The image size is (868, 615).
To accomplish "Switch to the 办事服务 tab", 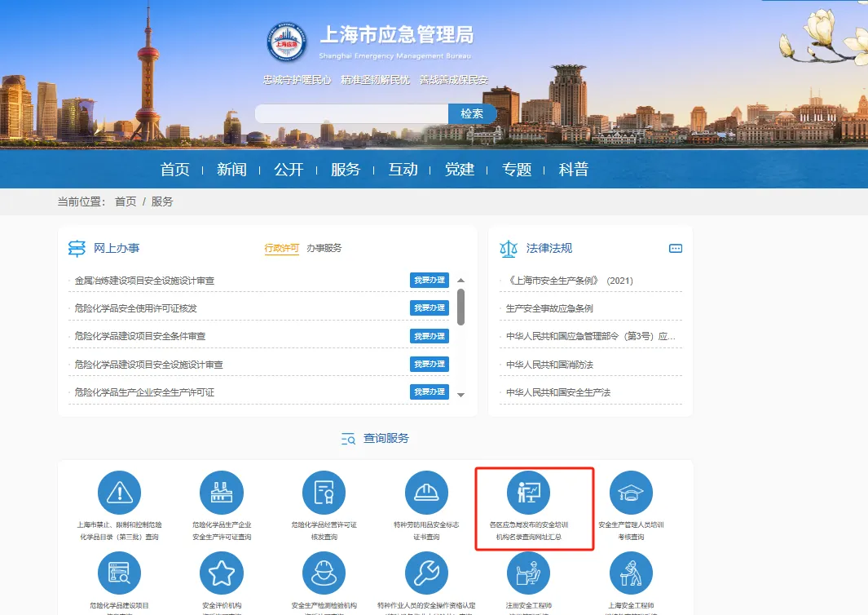I will (x=324, y=248).
